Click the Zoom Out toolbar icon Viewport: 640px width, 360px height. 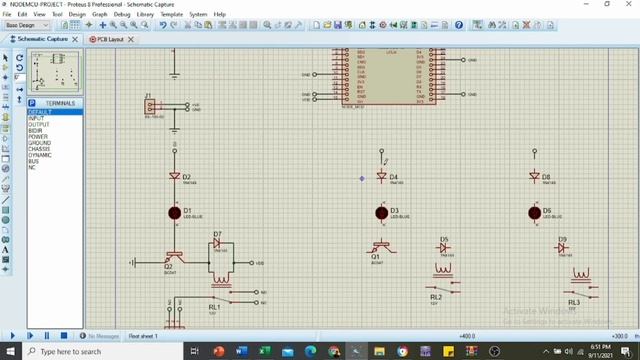pyautogui.click(x=124, y=25)
